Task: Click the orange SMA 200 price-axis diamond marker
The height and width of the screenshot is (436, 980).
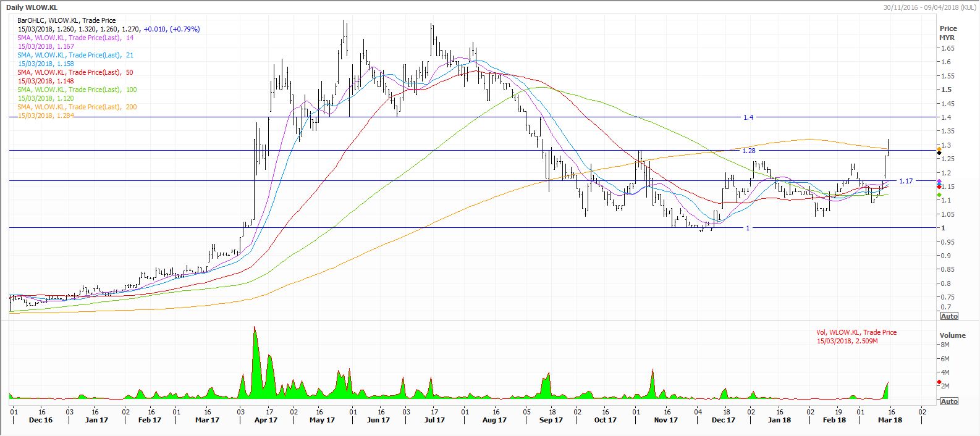Action: click(939, 149)
